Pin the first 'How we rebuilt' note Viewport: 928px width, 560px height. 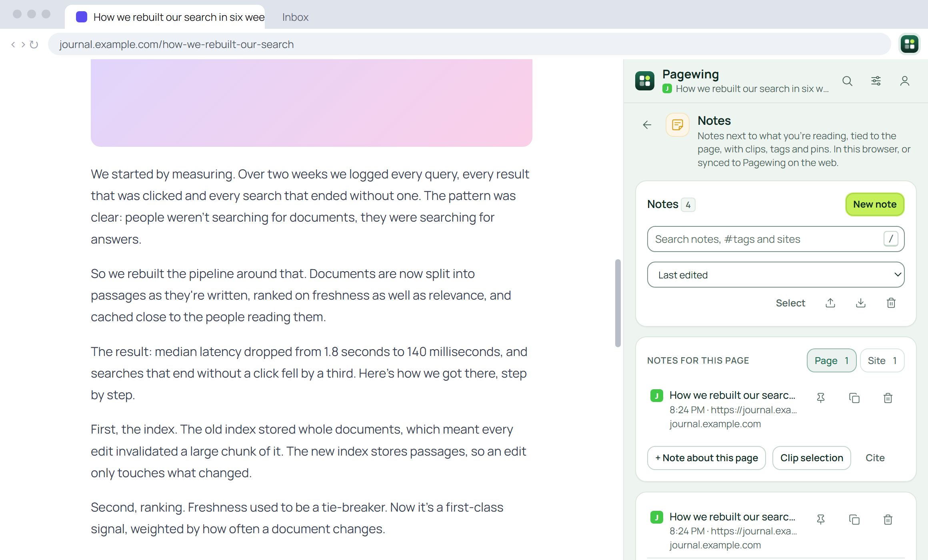[x=821, y=398]
